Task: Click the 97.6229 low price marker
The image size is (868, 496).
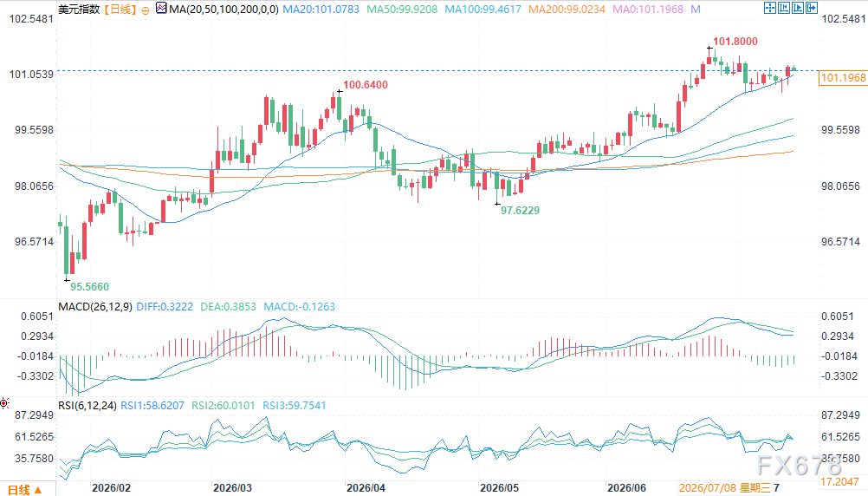Action: [520, 211]
